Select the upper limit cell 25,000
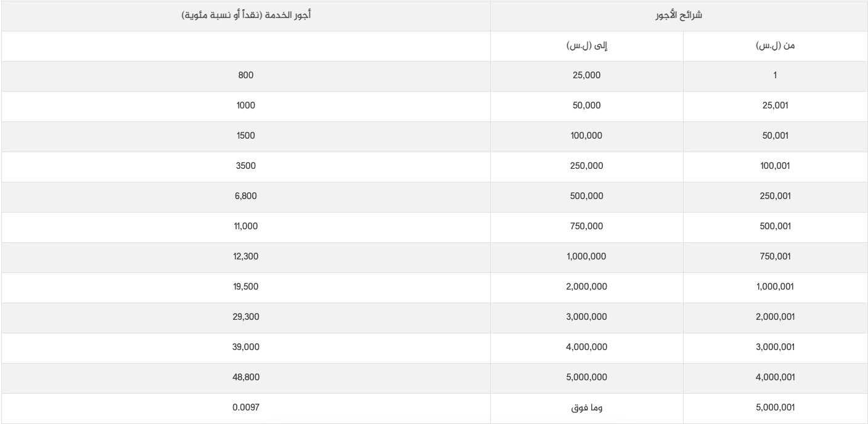 click(x=586, y=75)
